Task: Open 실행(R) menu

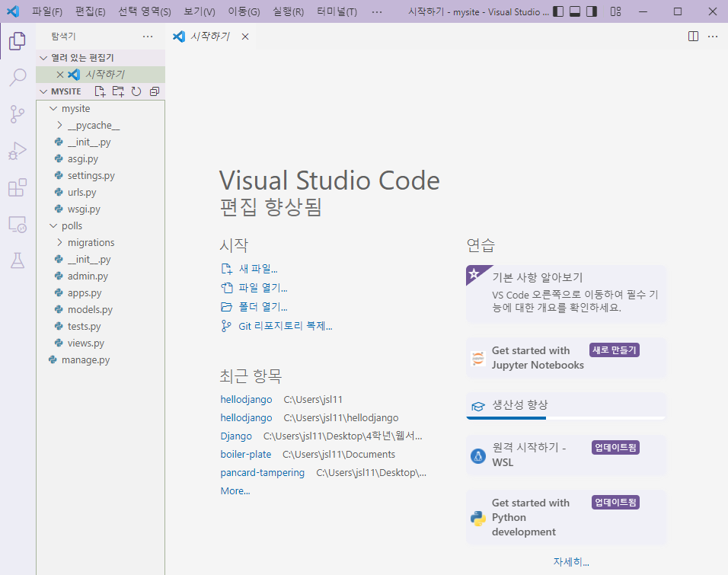Action: pos(288,11)
